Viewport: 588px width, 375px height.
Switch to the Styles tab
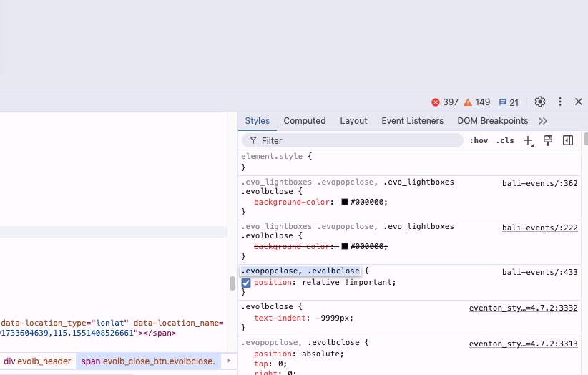pos(258,121)
